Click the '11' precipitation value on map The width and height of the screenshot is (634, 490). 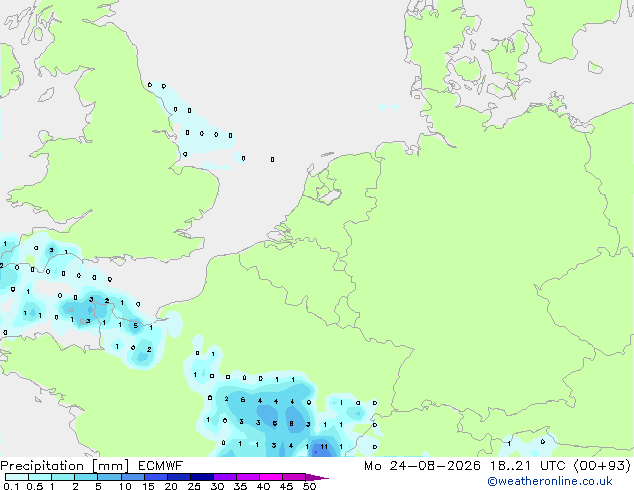point(324,447)
